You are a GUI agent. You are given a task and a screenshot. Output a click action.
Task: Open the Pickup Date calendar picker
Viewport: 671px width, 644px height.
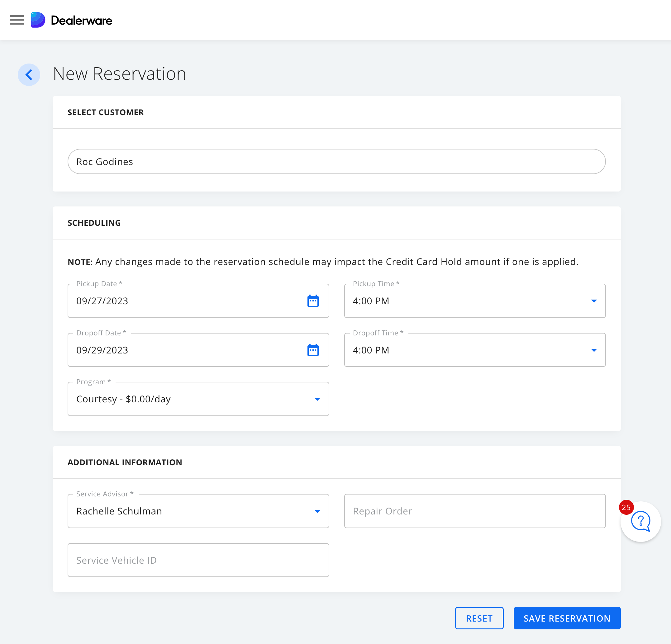[313, 301]
